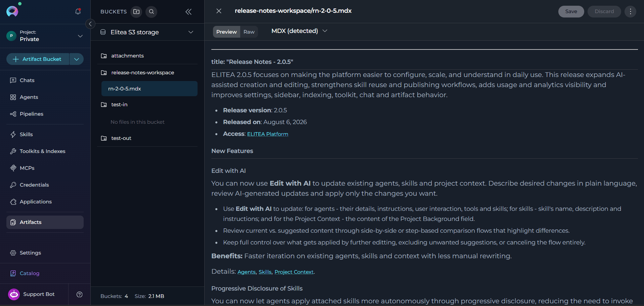Click the MCPs sidebar icon

13,168
